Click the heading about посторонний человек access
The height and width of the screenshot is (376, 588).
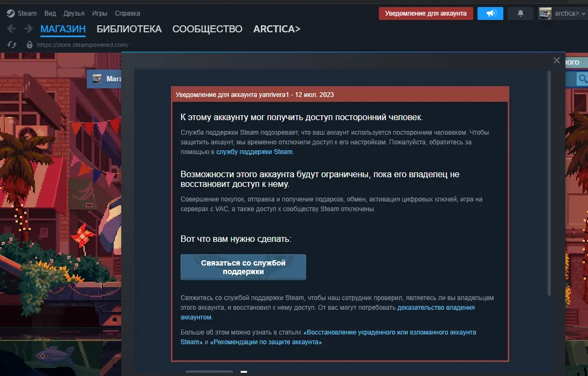pos(301,117)
